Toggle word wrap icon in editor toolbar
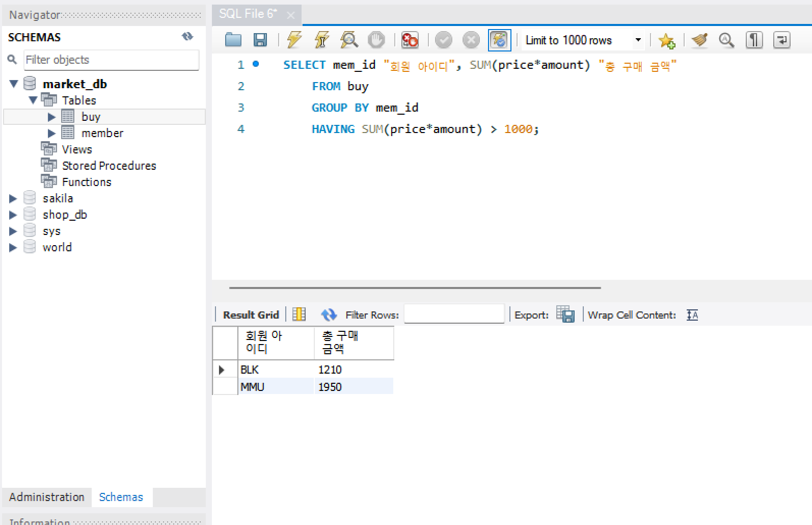812x525 pixels. 781,40
